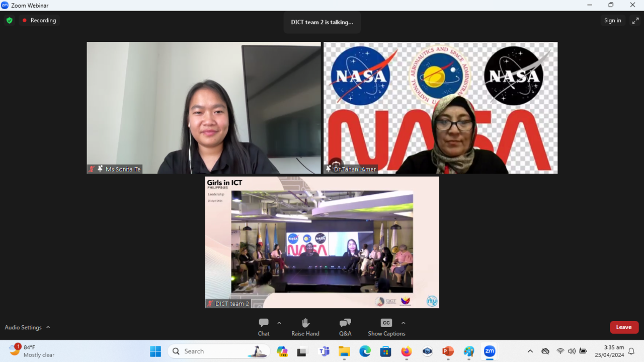Click muted mic icon beside Ms.Sonita Te
The width and height of the screenshot is (644, 362).
tap(92, 169)
